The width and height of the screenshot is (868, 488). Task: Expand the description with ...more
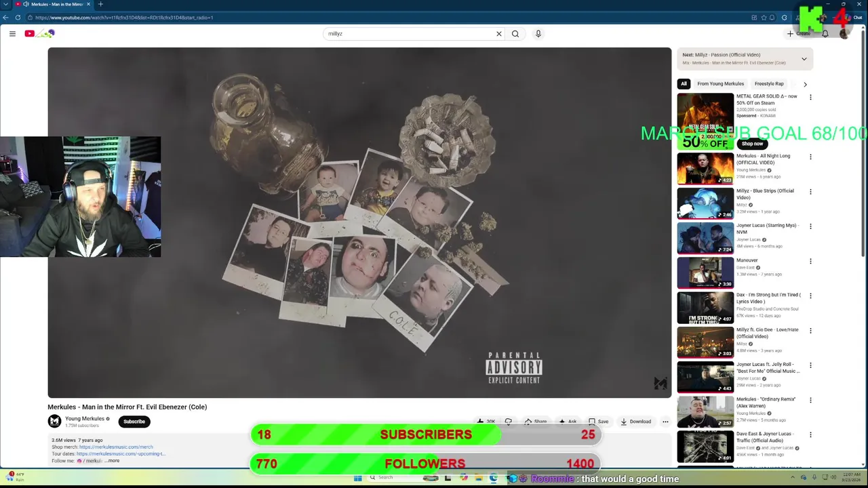[113, 461]
